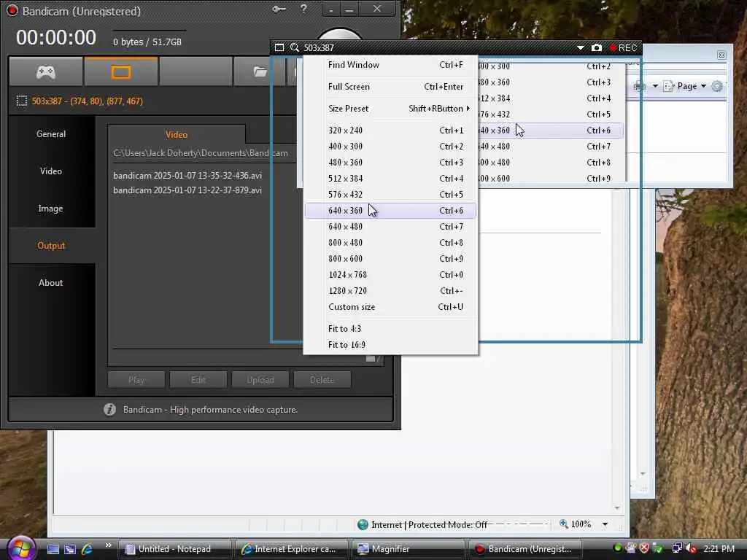Select 400 x 300 size in menu
This screenshot has height=560, width=747.
coord(390,147)
